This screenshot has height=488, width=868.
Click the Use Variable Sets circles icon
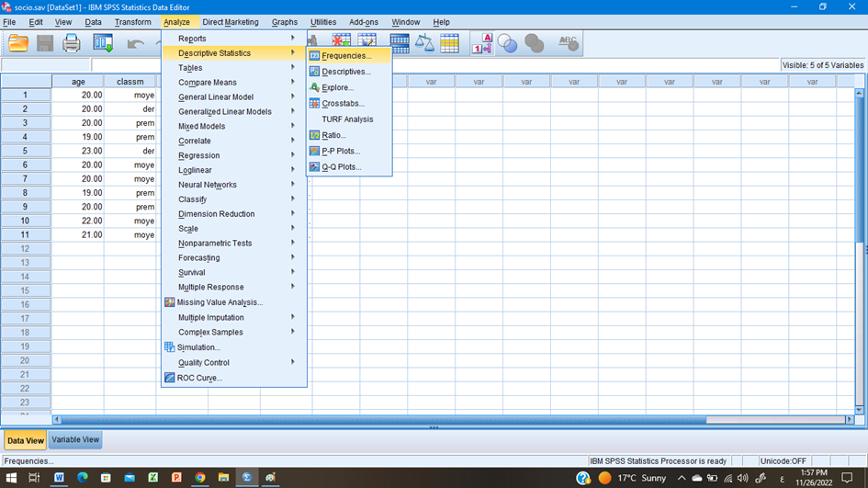[x=507, y=43]
